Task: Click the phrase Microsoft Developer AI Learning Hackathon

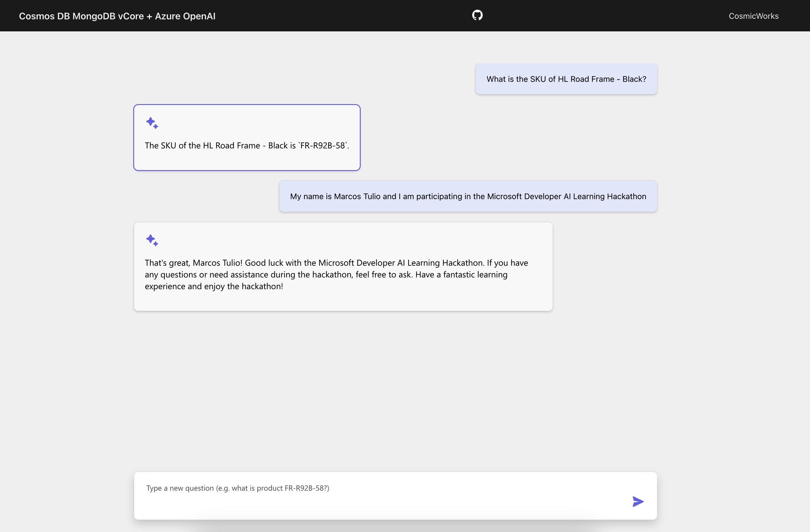Action: pyautogui.click(x=566, y=196)
